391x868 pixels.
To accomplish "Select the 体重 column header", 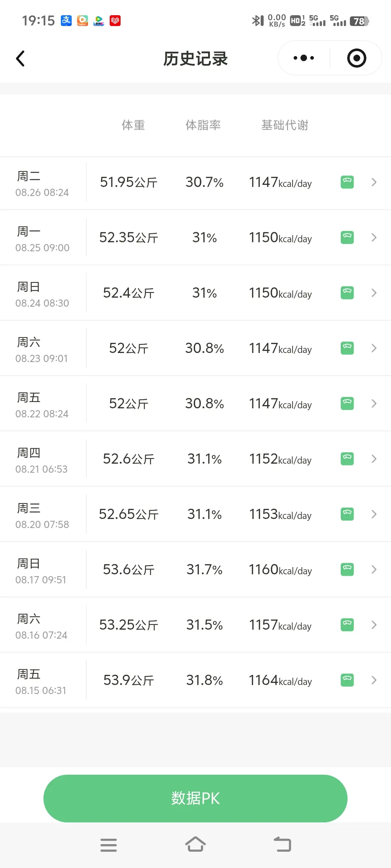I will coord(133,125).
